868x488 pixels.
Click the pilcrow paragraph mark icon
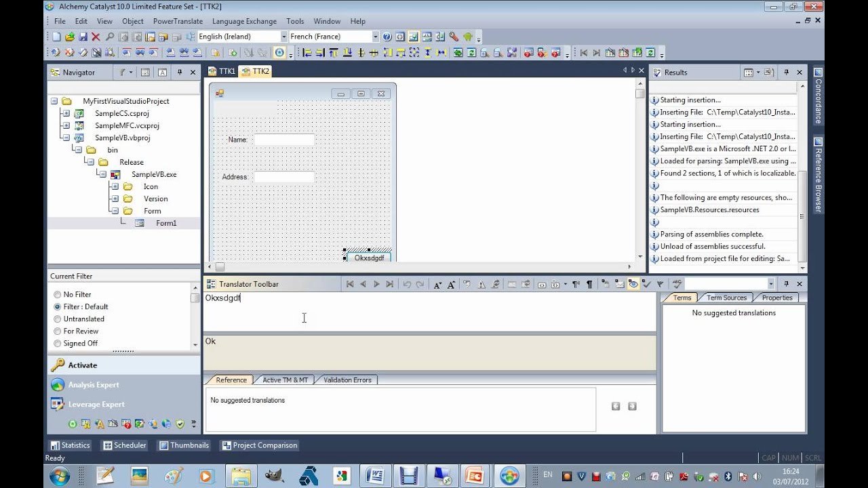pos(589,284)
